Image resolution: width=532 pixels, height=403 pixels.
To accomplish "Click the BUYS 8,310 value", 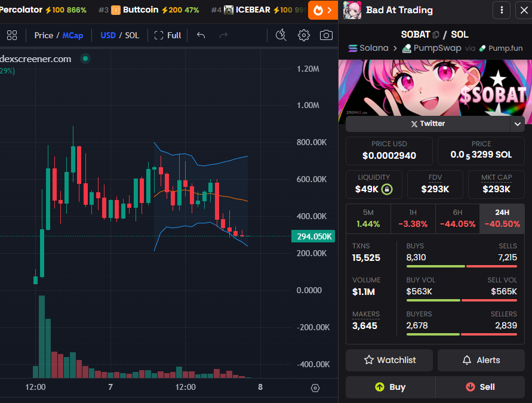I will click(416, 257).
